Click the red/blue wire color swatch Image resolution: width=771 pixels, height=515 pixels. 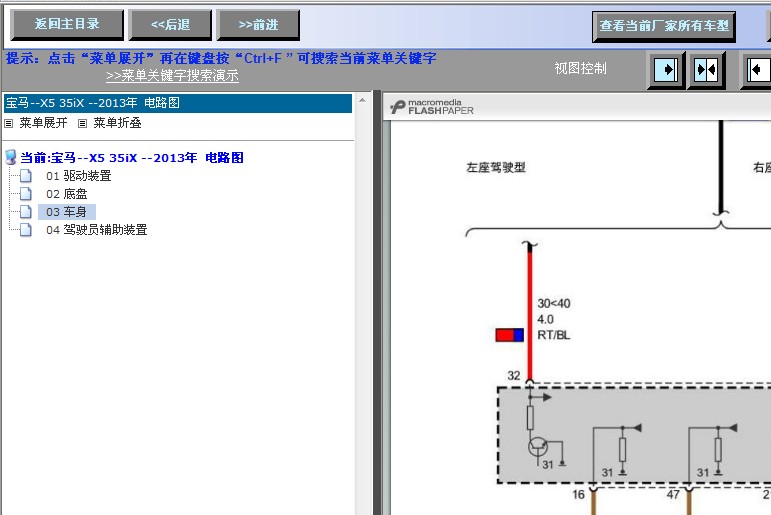tap(509, 335)
